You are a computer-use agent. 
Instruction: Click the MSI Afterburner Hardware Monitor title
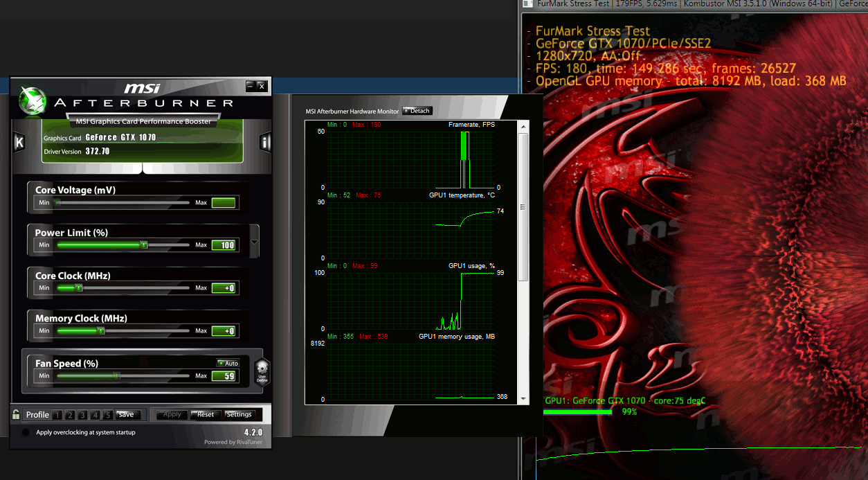click(x=352, y=111)
